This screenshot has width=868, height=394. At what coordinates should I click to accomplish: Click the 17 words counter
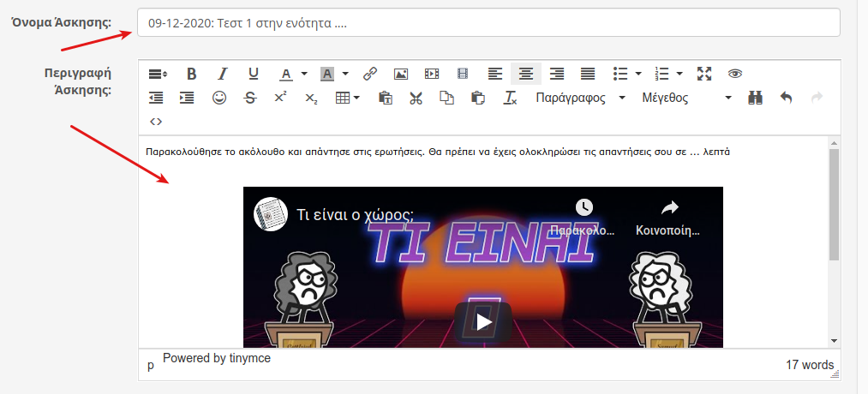[810, 365]
